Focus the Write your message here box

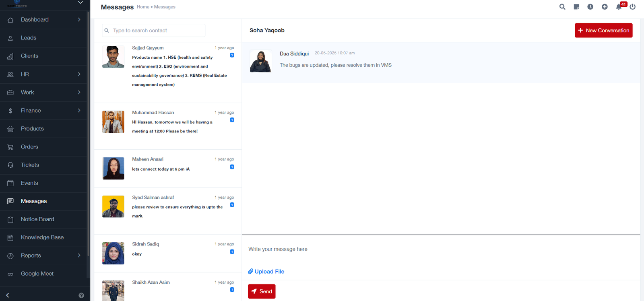tap(441, 249)
